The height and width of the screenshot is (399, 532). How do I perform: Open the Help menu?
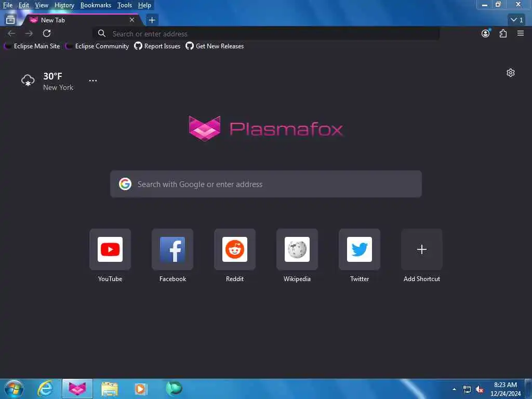coord(144,5)
